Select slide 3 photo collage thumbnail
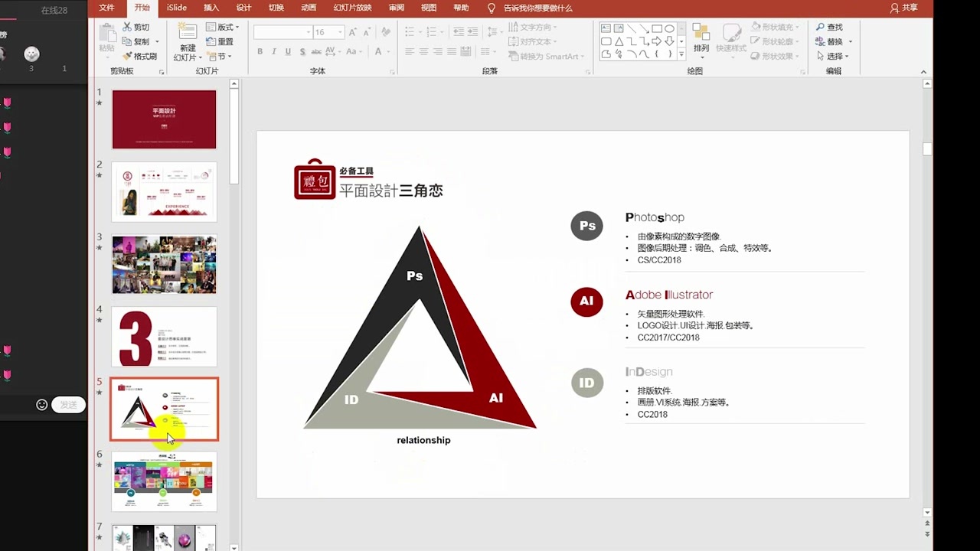 point(165,264)
